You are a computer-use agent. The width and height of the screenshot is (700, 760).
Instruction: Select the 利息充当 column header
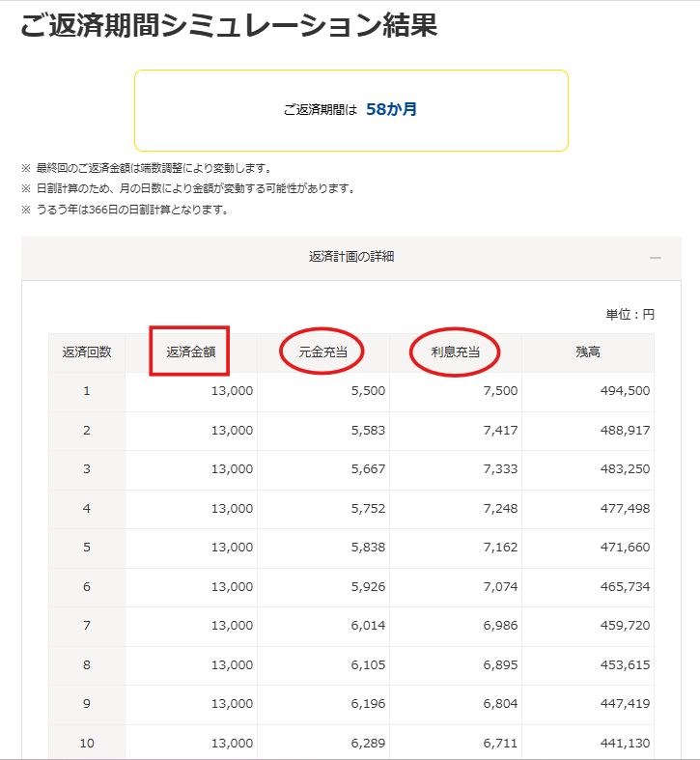455,352
